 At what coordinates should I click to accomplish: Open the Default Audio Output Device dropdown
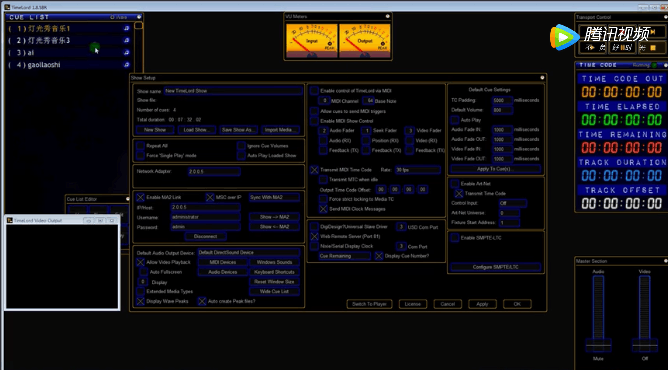point(248,252)
